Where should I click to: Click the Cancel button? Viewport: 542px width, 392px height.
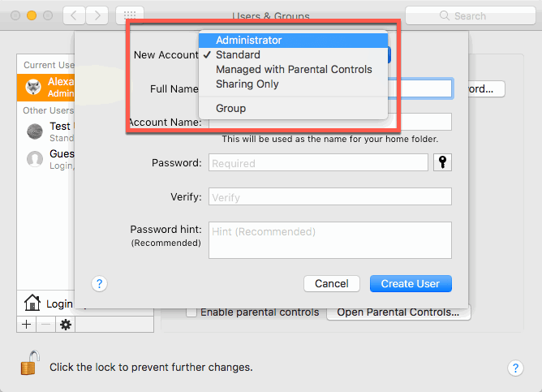[x=332, y=284]
